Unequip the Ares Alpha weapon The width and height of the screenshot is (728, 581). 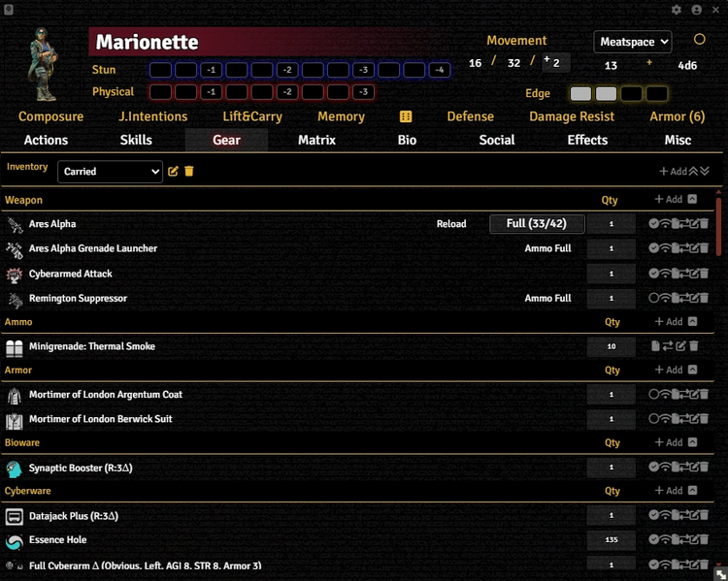[x=654, y=224]
